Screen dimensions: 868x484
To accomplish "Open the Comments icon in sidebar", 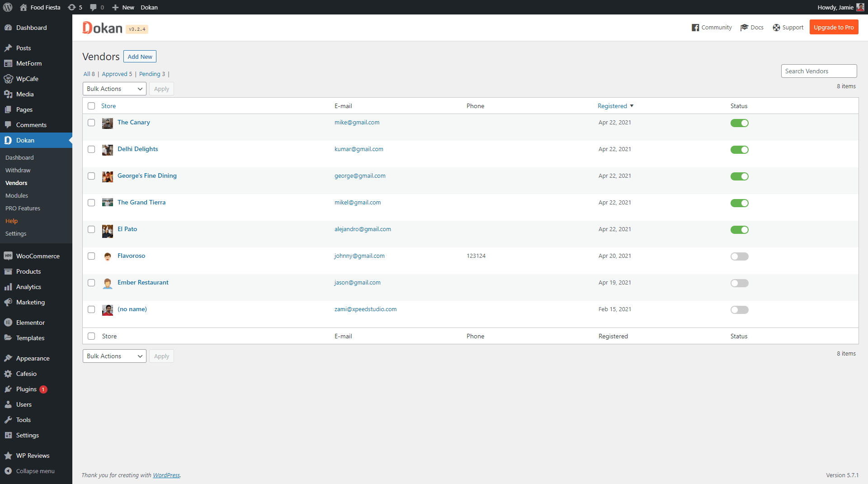I will tap(8, 125).
